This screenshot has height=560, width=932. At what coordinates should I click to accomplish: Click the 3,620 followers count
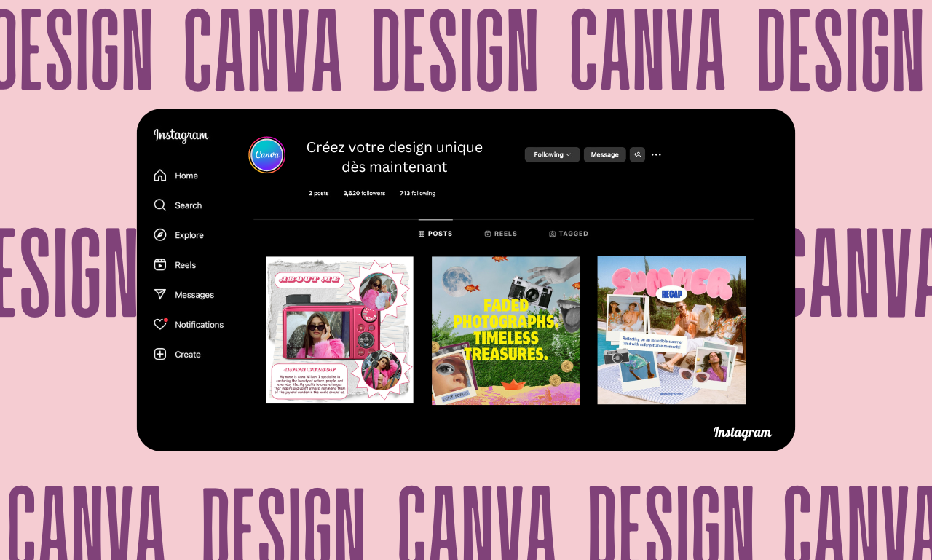(x=364, y=193)
